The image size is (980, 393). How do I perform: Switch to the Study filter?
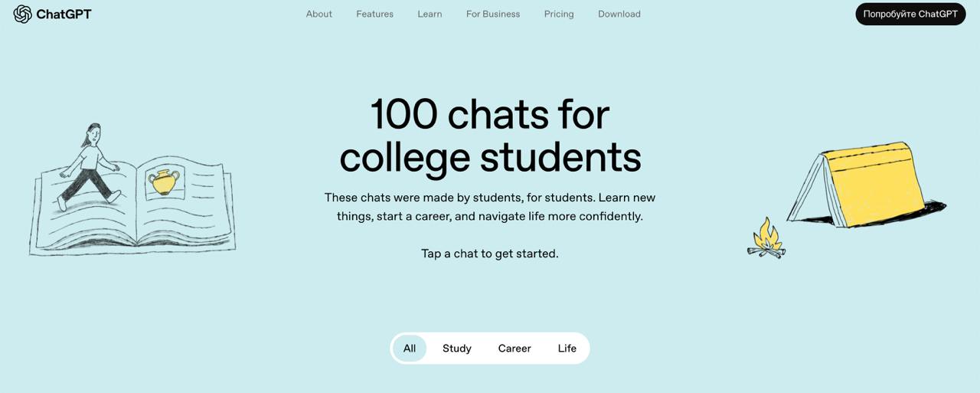[x=457, y=349]
